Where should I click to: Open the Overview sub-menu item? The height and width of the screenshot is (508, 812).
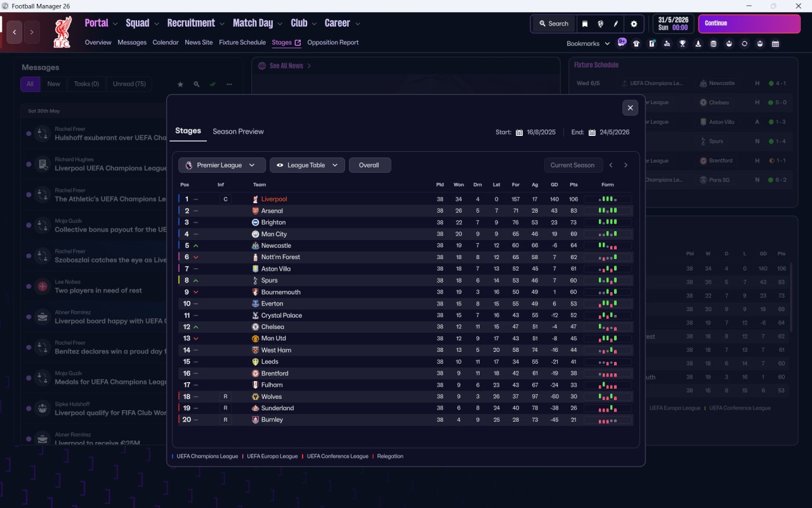98,43
